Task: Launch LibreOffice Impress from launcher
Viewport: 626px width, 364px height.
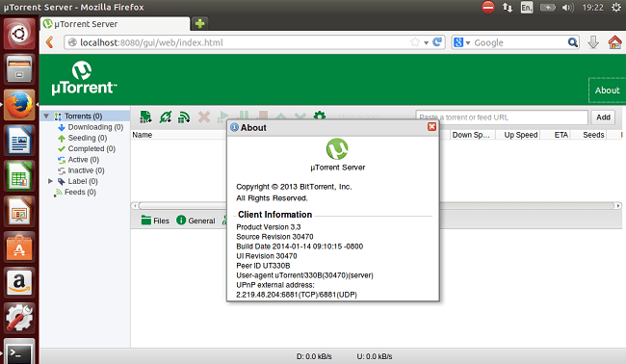Action: 19,212
